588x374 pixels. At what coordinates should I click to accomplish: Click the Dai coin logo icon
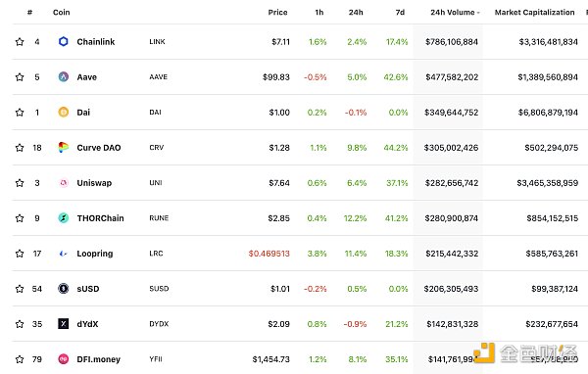(x=64, y=112)
